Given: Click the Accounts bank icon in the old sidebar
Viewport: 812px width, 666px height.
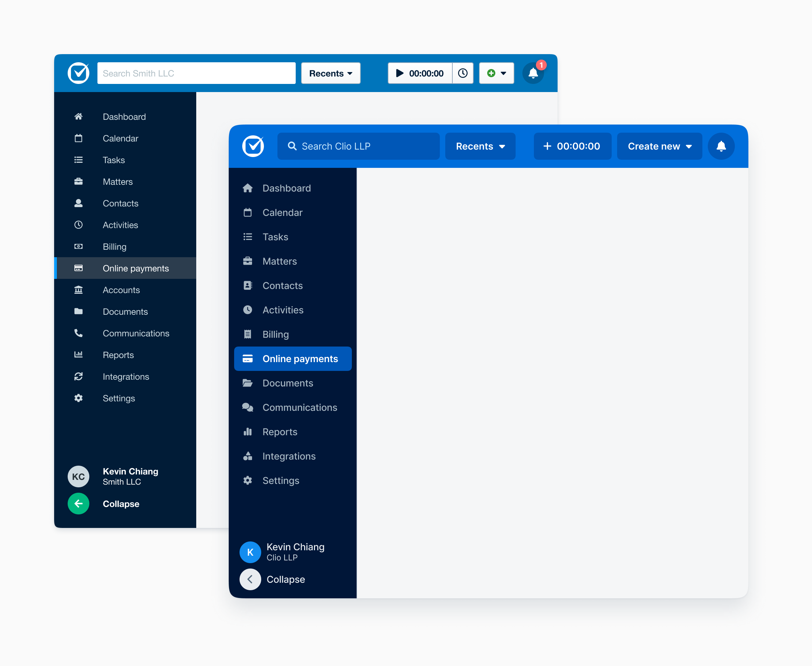Looking at the screenshot, I should tap(78, 290).
